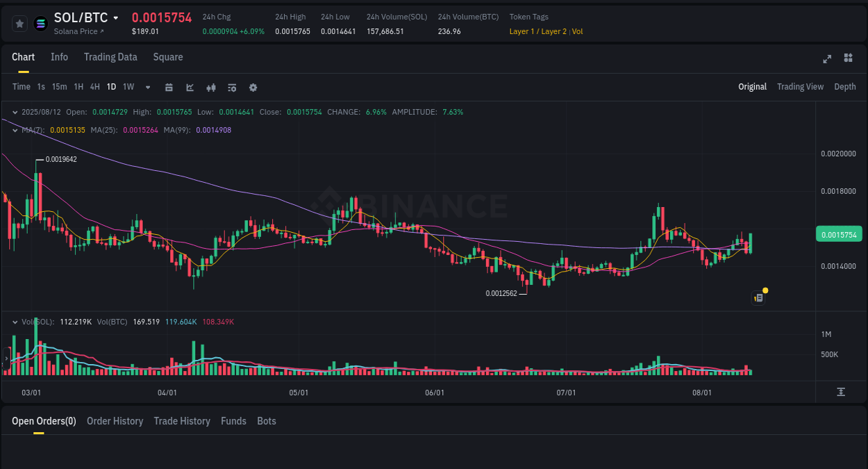The image size is (868, 469).
Task: Open the Square tab
Action: pos(168,57)
